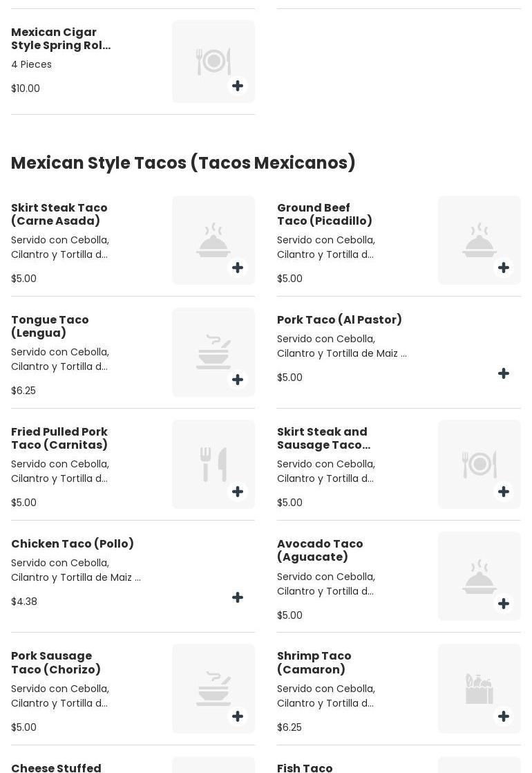Click plus icon for Chicken Taco (Pollo)

click(x=238, y=597)
